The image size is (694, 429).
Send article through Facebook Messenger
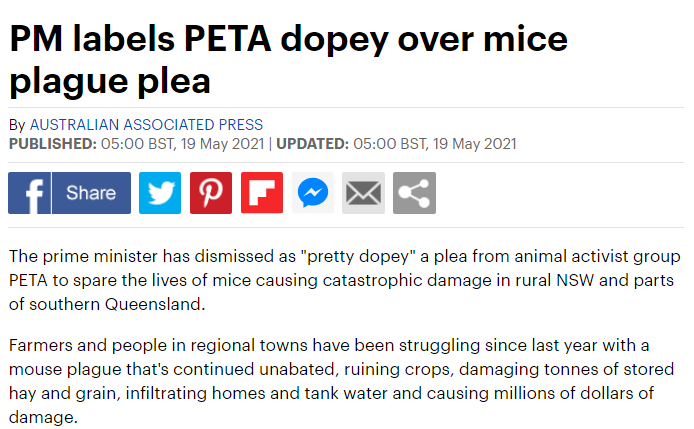tap(313, 193)
